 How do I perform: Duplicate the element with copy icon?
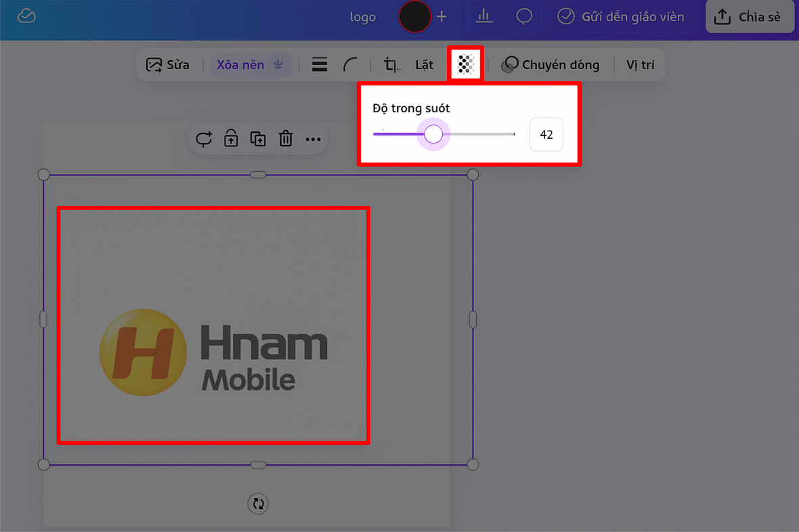pyautogui.click(x=258, y=139)
